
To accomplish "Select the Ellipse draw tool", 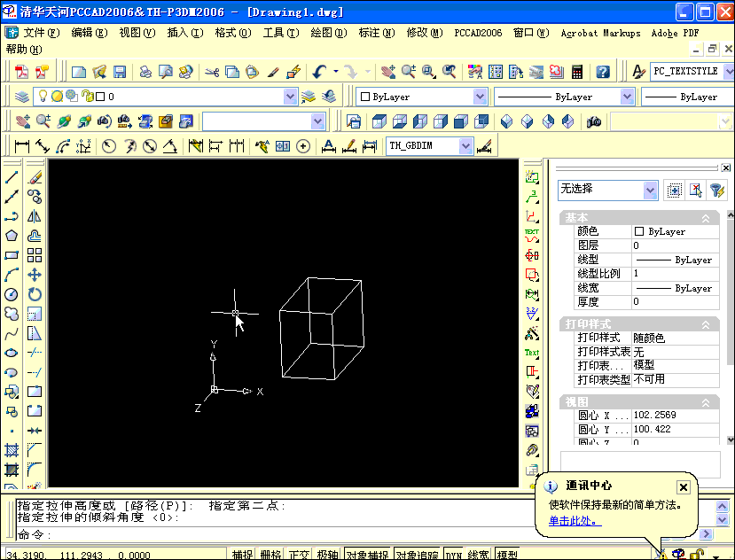I will tap(12, 353).
